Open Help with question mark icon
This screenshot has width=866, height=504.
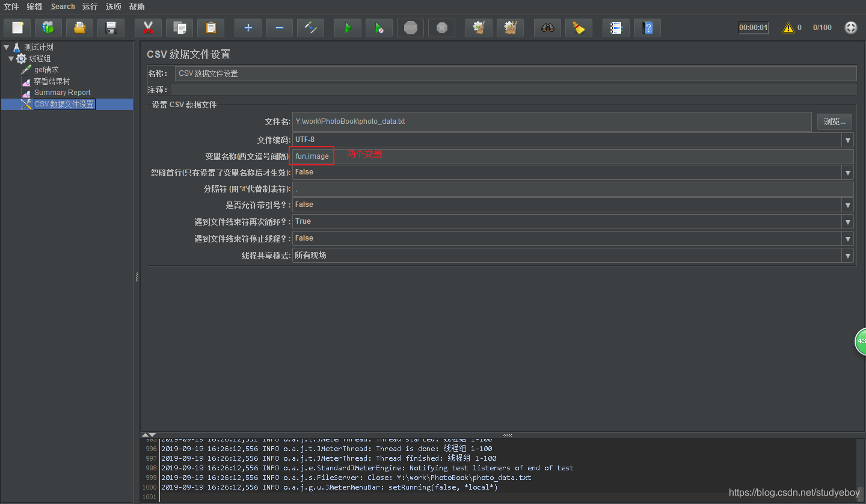(x=647, y=28)
